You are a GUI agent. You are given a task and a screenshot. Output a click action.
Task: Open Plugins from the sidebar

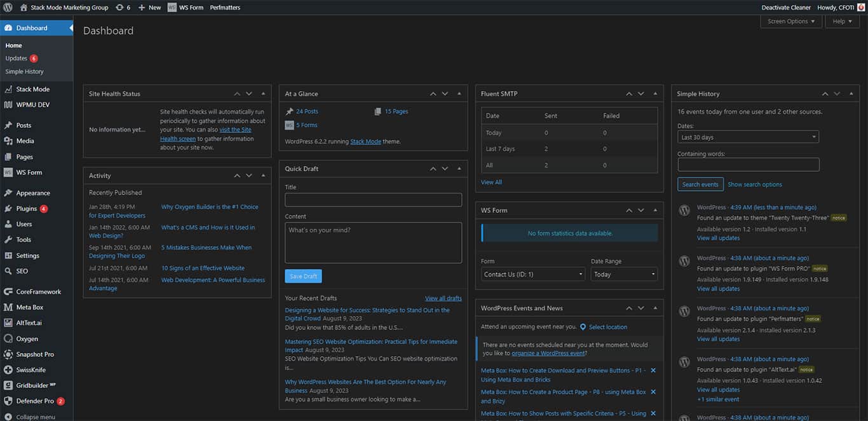pyautogui.click(x=27, y=208)
